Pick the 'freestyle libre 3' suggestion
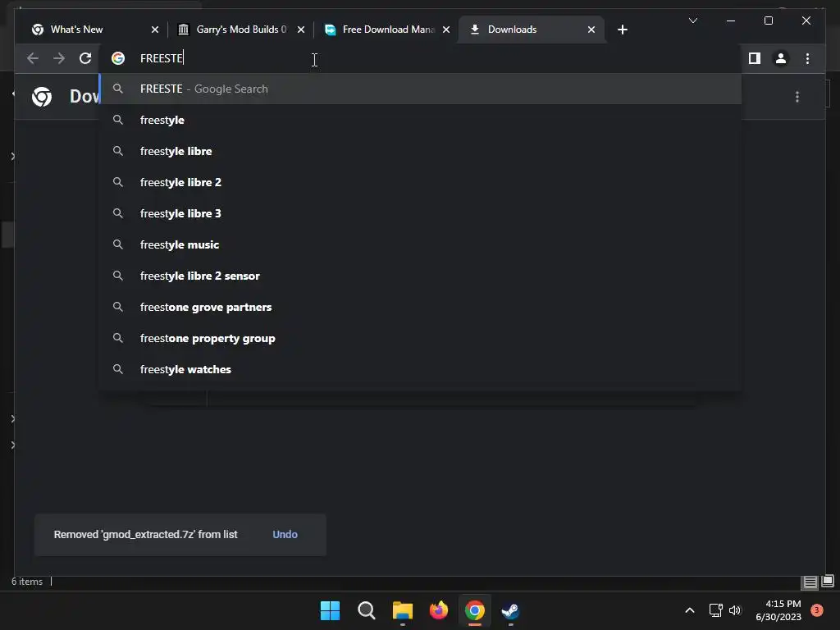This screenshot has height=630, width=840. [x=421, y=213]
